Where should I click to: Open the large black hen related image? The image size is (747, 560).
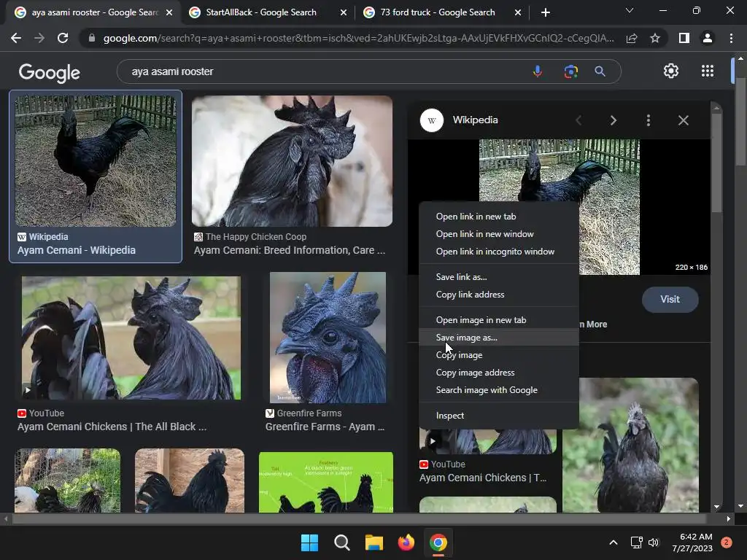pyautogui.click(x=630, y=445)
